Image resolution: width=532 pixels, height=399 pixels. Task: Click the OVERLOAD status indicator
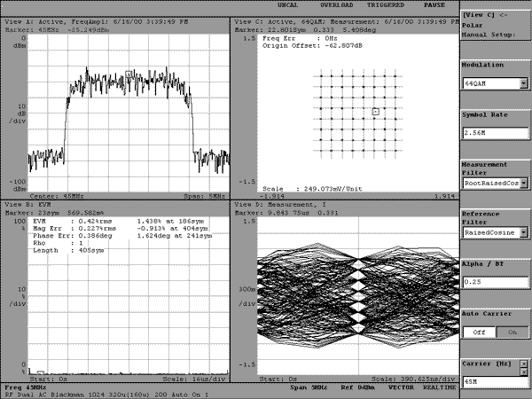point(337,5)
